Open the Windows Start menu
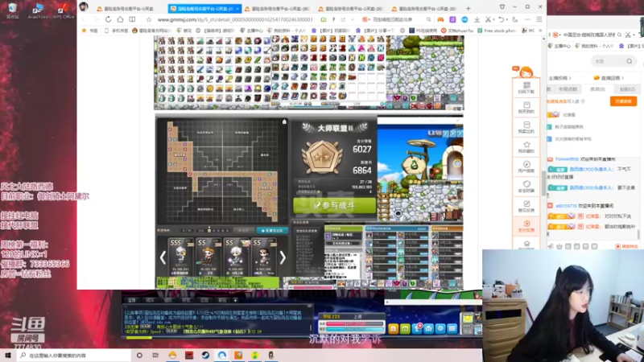Viewport: 644px width, 362px height. pyautogui.click(x=8, y=355)
